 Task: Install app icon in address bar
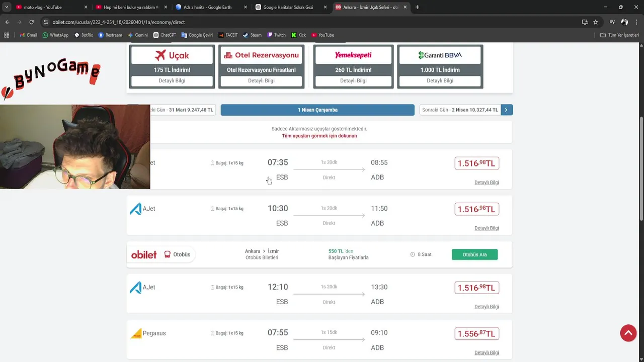(x=585, y=22)
